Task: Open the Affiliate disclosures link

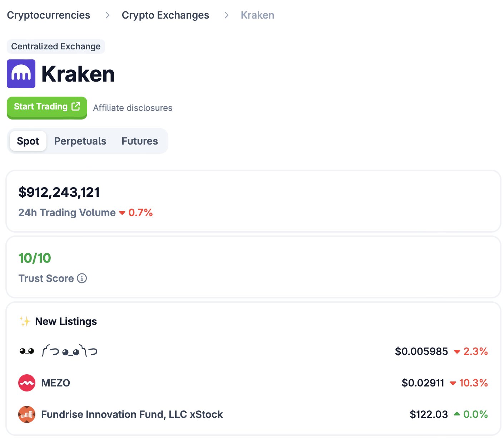Action: point(133,108)
